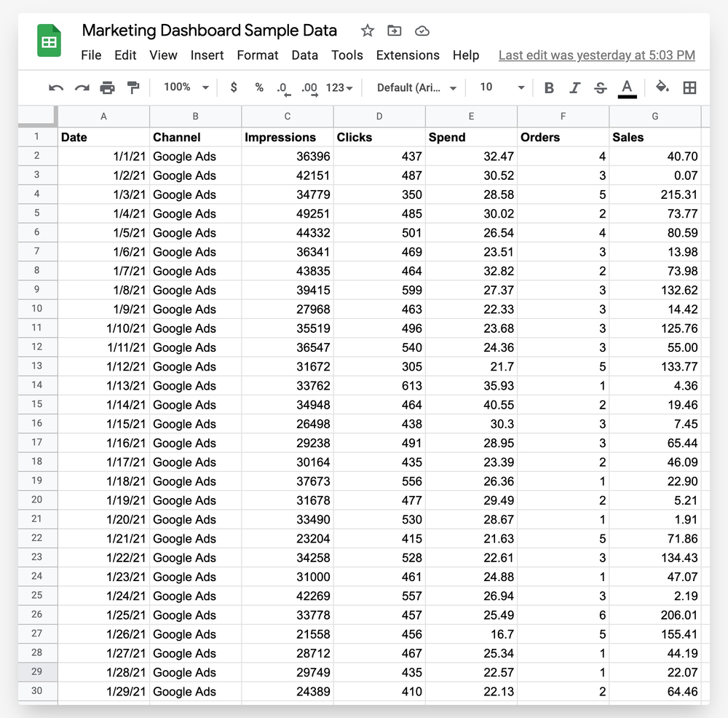
Task: Open the Insert menu
Action: pyautogui.click(x=207, y=55)
